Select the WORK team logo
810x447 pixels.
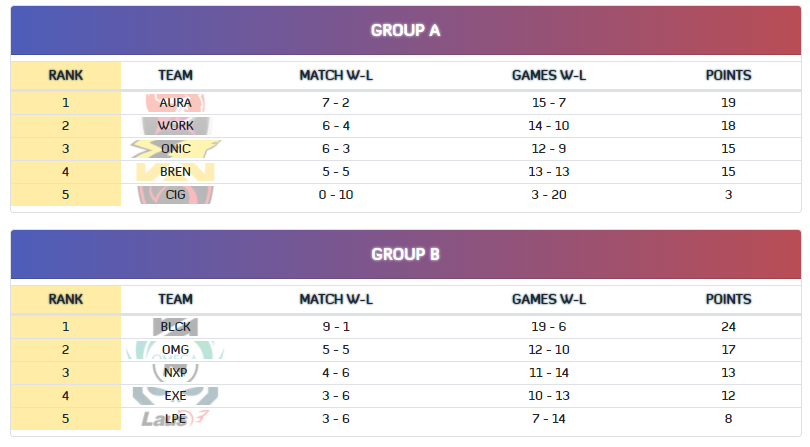pyautogui.click(x=175, y=126)
